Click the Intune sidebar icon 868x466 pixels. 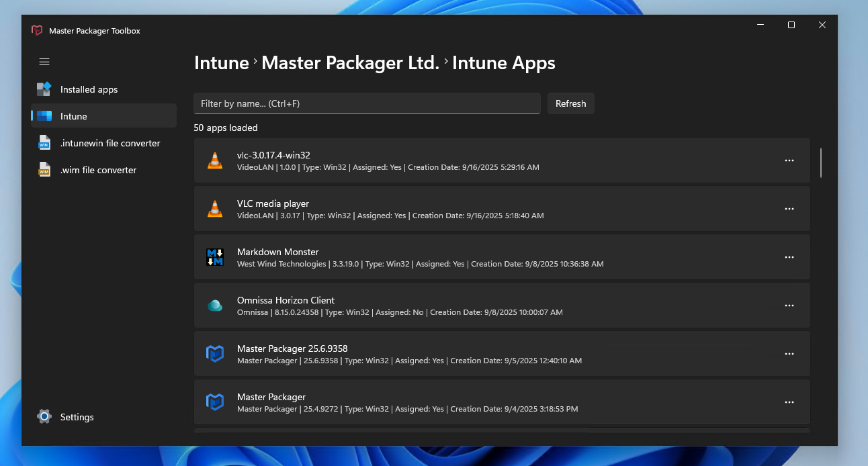[44, 116]
